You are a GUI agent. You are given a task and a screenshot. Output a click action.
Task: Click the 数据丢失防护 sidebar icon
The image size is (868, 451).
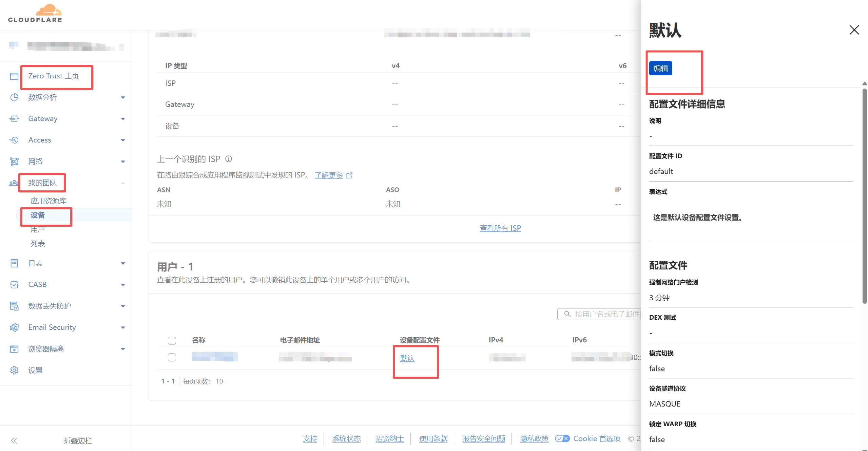pyautogui.click(x=14, y=306)
